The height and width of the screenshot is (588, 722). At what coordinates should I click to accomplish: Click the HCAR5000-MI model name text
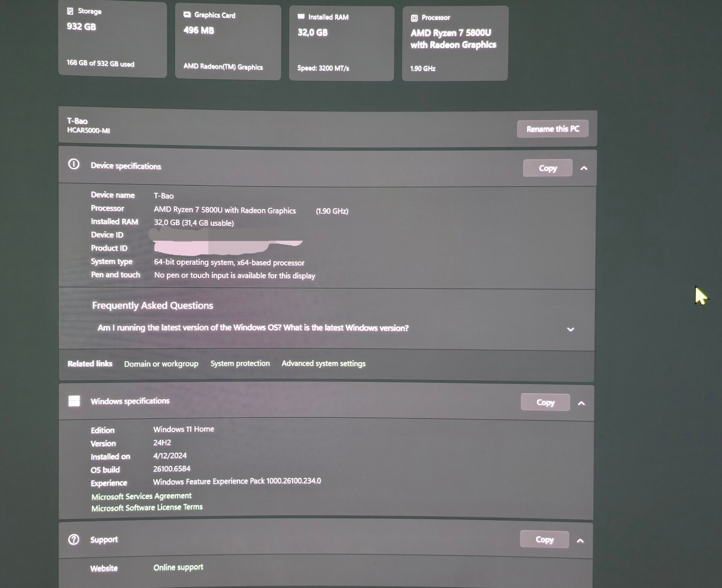tap(88, 130)
